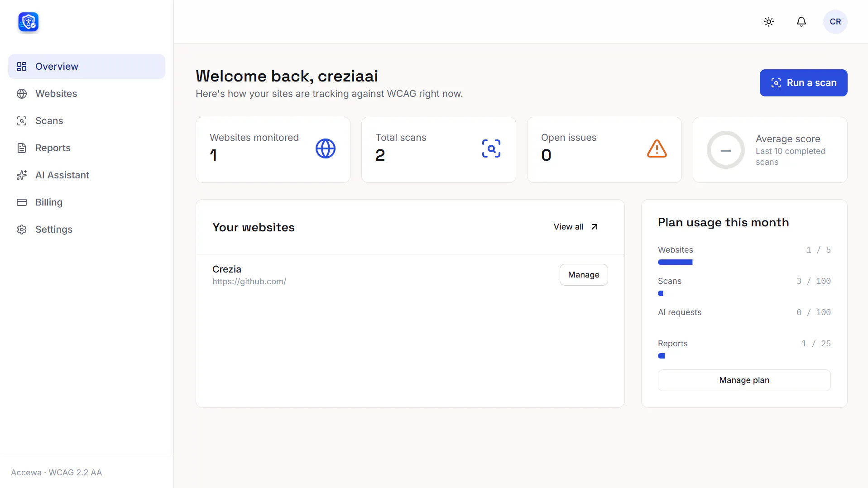This screenshot has height=488, width=868.
Task: Click the Average score label
Action: [788, 139]
